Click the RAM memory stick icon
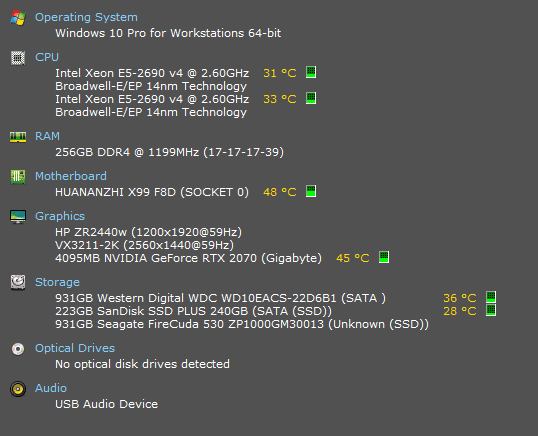 [x=18, y=137]
